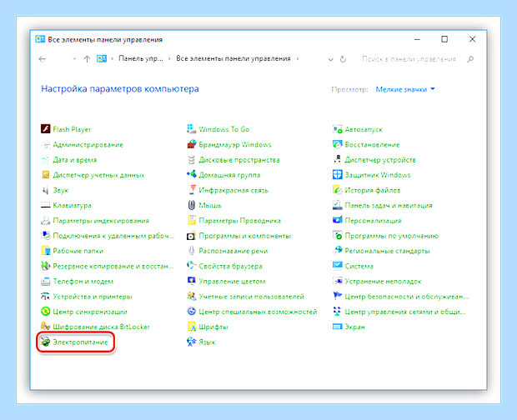Click the Шифрование диска BitLocker icon
The height and width of the screenshot is (420, 517).
click(45, 327)
